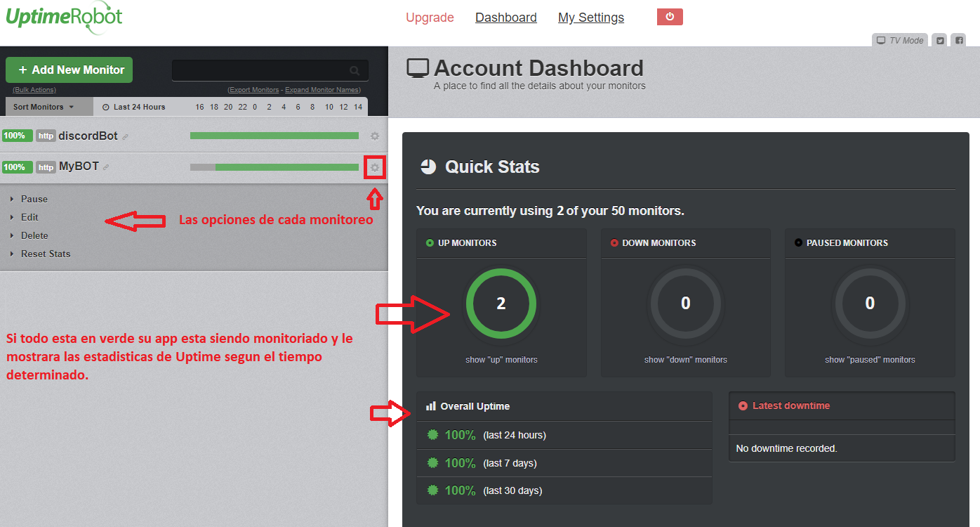Expand the Edit option for MyBOT

pos(29,217)
